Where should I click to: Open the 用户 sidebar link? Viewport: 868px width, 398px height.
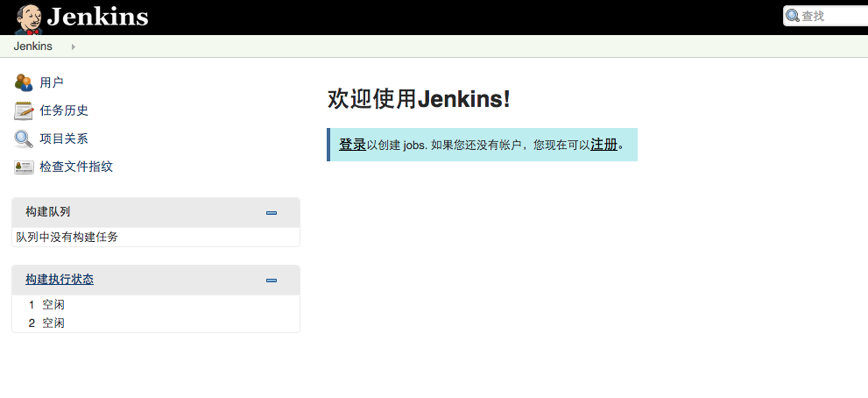point(52,82)
